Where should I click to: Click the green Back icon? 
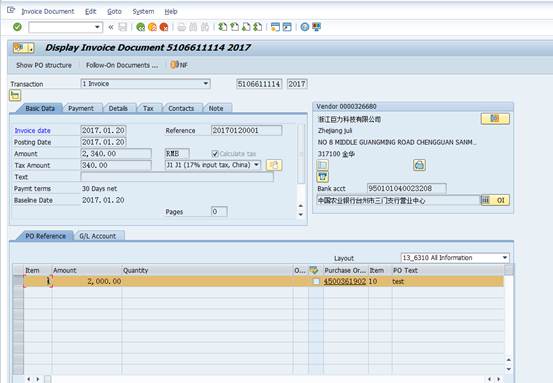[x=140, y=27]
